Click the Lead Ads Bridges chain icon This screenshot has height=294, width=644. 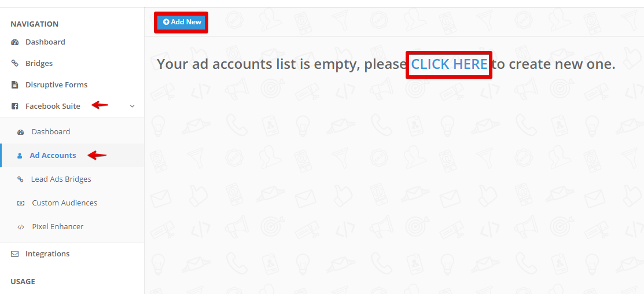(x=20, y=179)
